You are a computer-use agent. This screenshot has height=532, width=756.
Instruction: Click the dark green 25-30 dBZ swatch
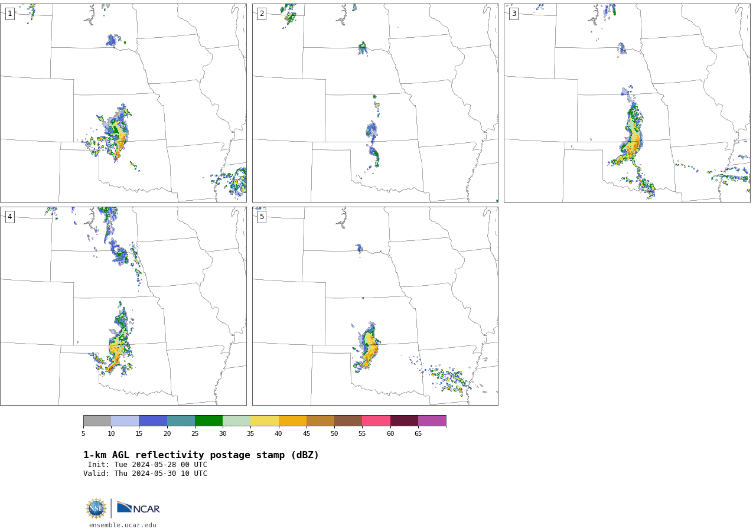(x=208, y=421)
